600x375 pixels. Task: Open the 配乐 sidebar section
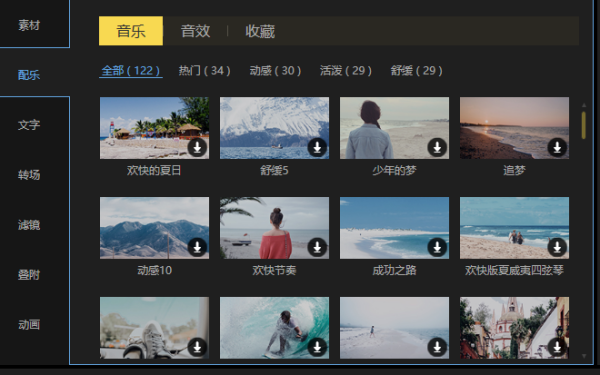(29, 75)
